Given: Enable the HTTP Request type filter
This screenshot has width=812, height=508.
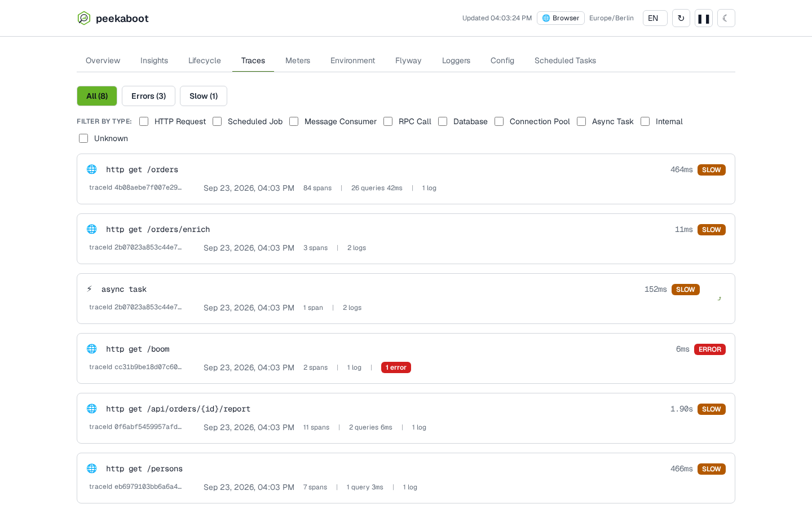Looking at the screenshot, I should click(x=144, y=121).
